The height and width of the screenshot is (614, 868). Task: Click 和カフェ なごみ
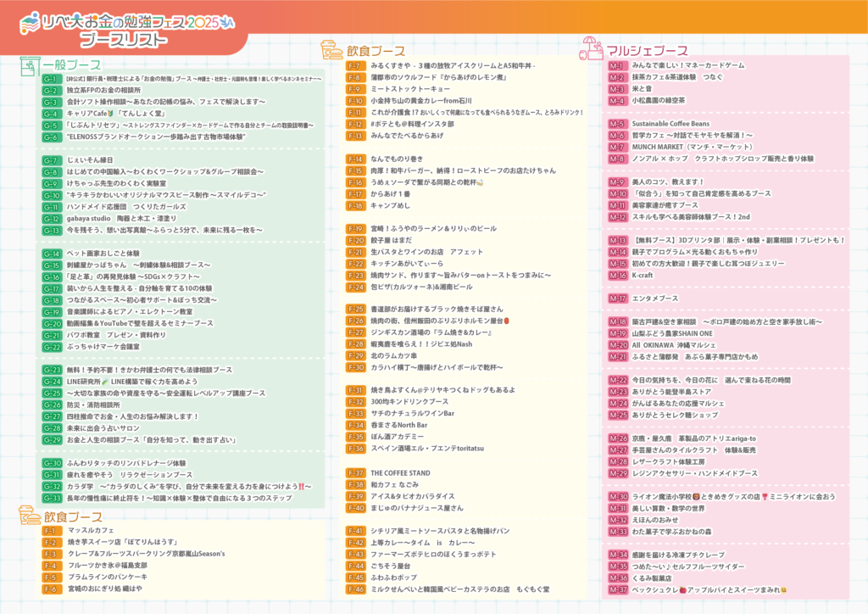pos(382,484)
